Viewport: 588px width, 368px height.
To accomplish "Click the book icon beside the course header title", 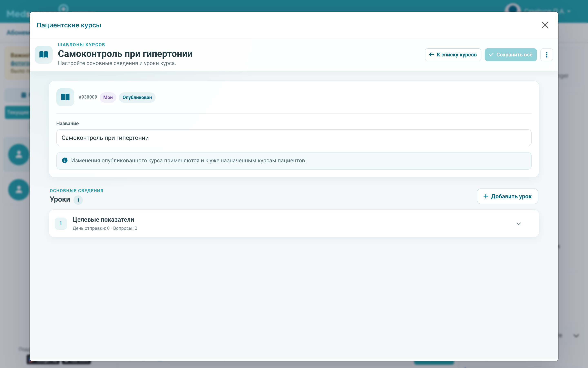I will click(x=44, y=55).
